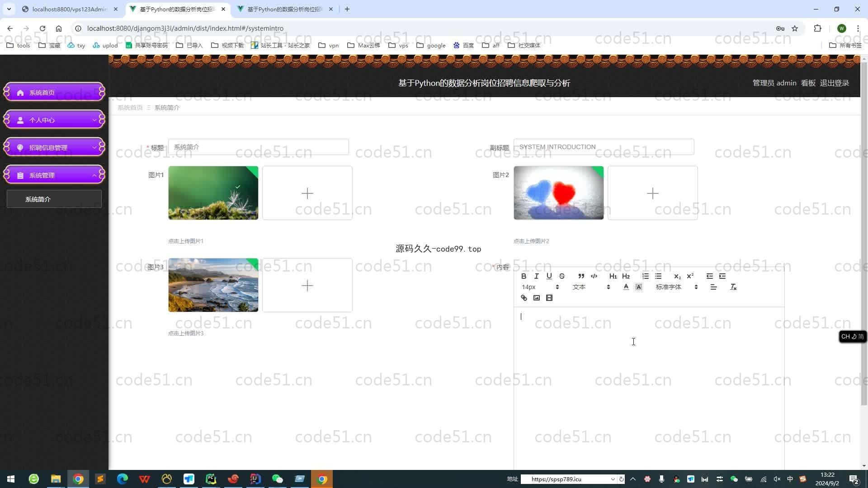The image size is (868, 488).
Task: Open Microsoft Edge from the taskbar
Action: click(123, 479)
